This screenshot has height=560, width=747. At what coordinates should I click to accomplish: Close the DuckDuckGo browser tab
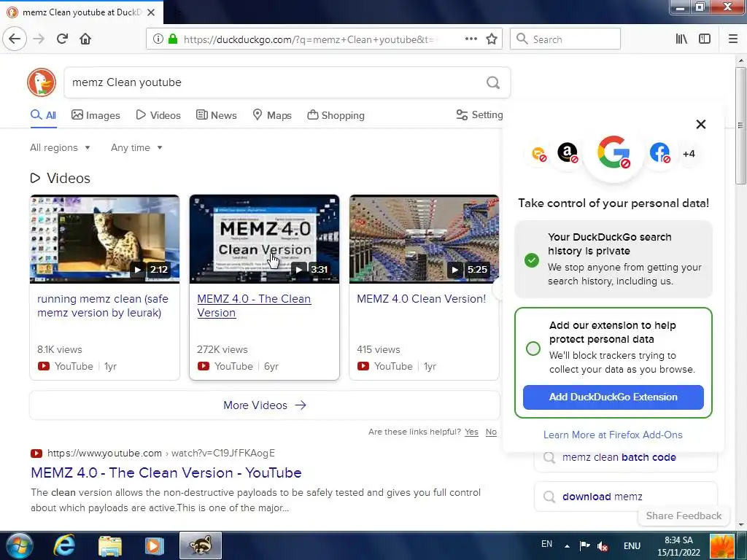[x=151, y=12]
